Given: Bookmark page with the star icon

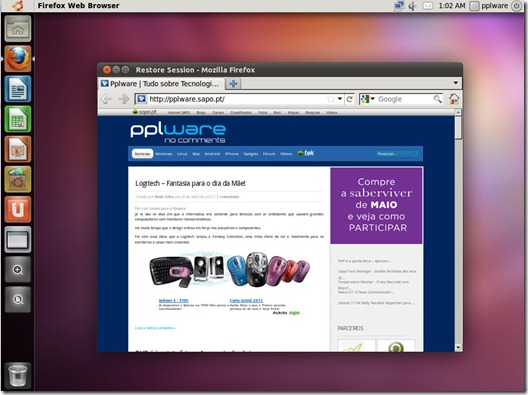Looking at the screenshot, I should click(x=331, y=99).
